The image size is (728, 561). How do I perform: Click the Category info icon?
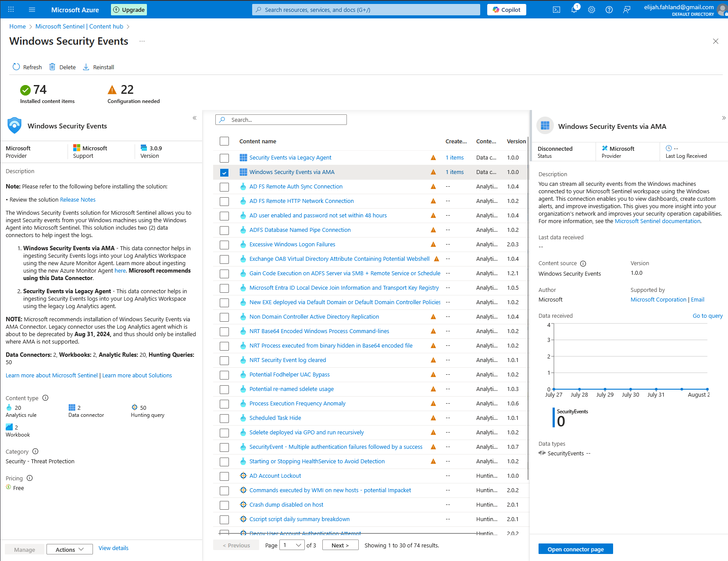click(36, 451)
